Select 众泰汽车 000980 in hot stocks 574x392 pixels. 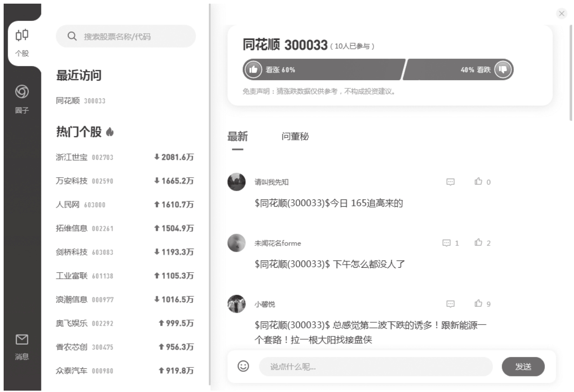click(125, 371)
